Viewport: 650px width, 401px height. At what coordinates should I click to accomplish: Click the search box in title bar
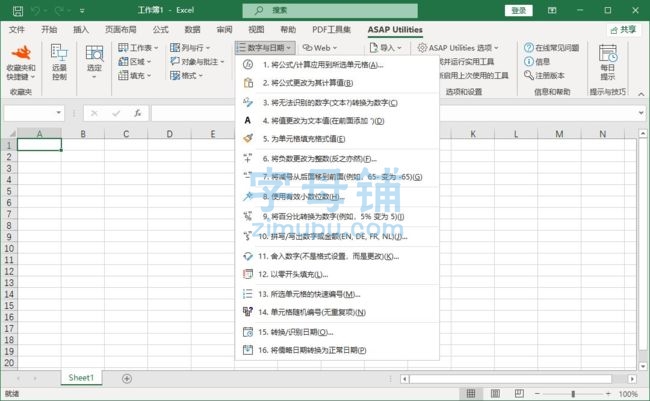[330, 10]
